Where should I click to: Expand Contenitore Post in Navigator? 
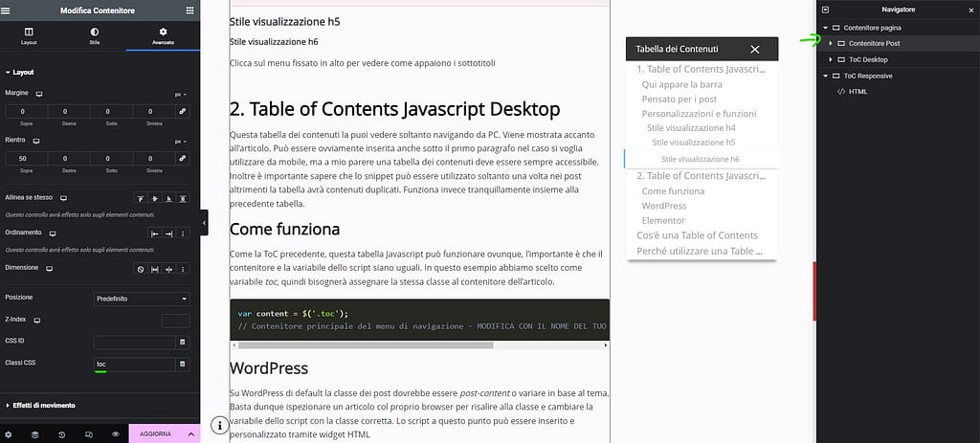(x=831, y=43)
